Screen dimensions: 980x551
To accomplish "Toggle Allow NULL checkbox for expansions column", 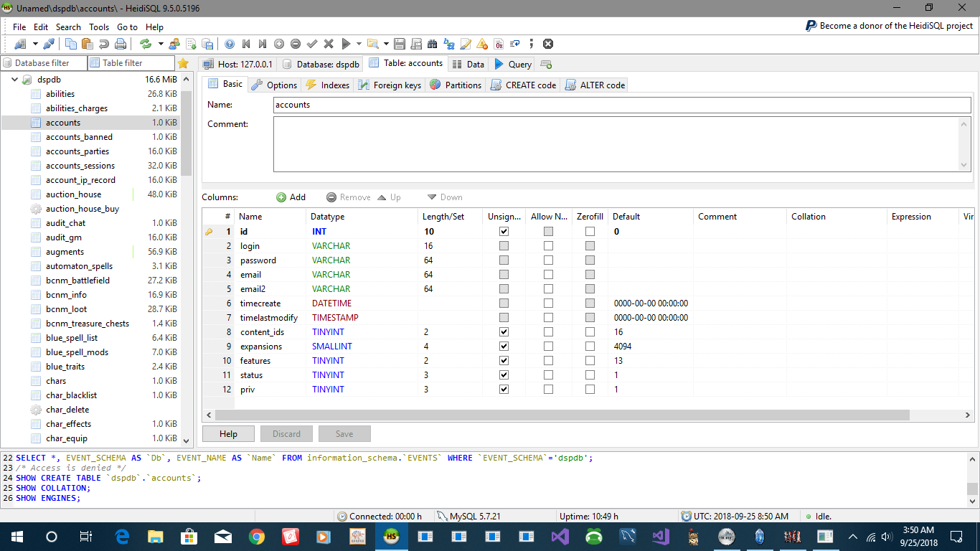I will click(548, 347).
